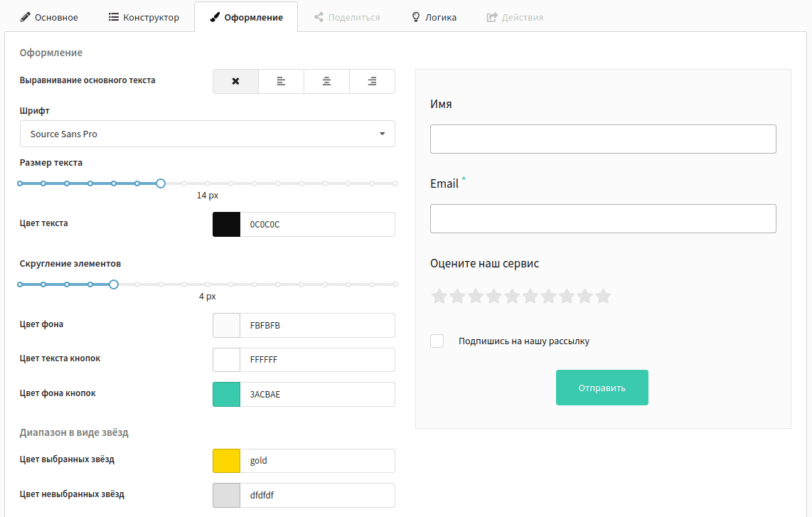Click the Email input field in preview
The width and height of the screenshot is (812, 517).
pos(603,218)
